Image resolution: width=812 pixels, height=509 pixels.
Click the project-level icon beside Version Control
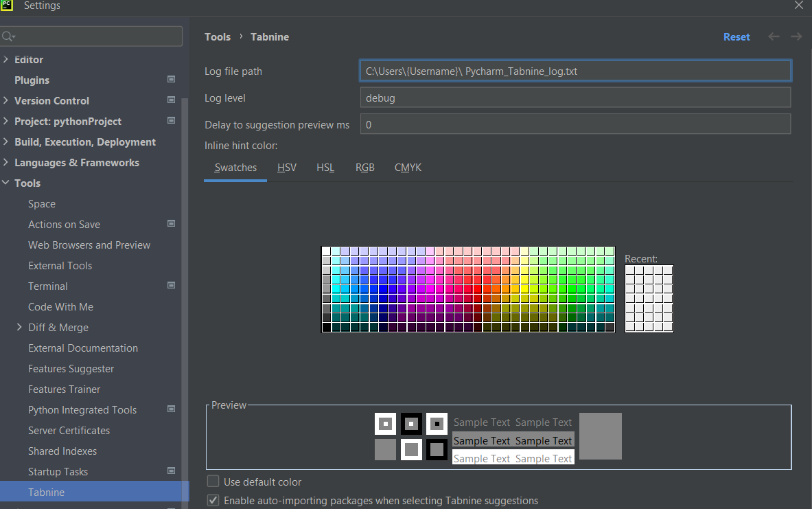[171, 100]
